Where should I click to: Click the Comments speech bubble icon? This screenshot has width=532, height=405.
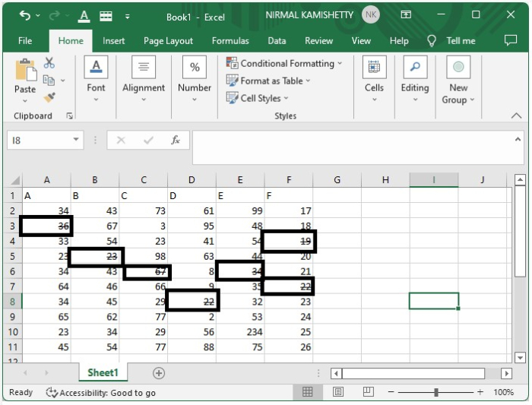[510, 40]
